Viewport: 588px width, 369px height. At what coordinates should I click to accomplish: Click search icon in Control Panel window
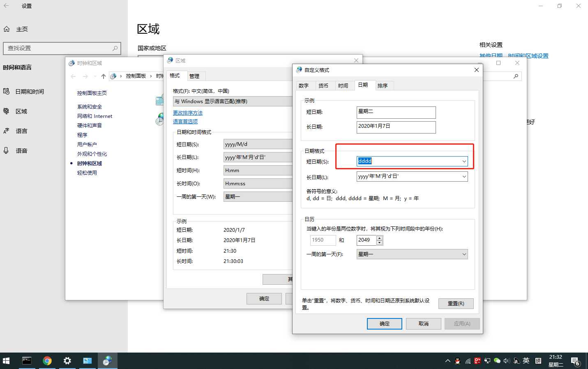click(516, 76)
